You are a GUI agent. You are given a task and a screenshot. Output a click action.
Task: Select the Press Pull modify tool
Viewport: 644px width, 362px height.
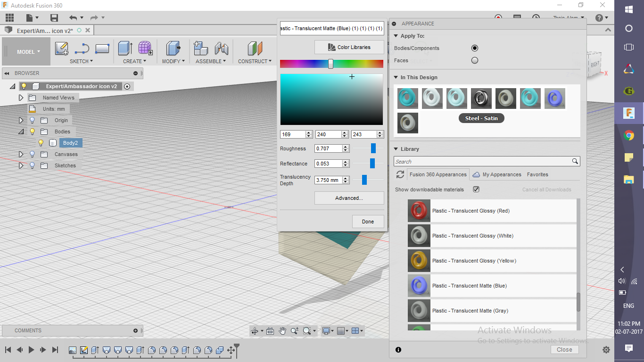[173, 48]
